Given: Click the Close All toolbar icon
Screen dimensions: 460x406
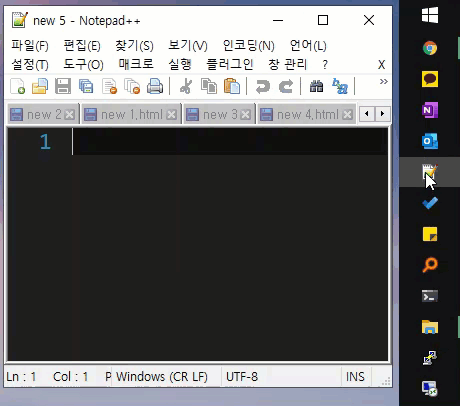Looking at the screenshot, I should [x=132, y=86].
